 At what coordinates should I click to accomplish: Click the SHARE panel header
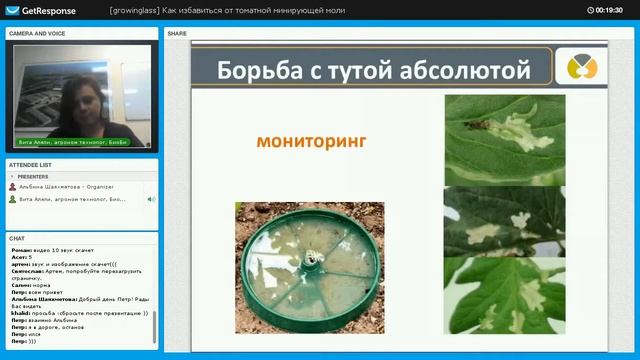coord(399,33)
